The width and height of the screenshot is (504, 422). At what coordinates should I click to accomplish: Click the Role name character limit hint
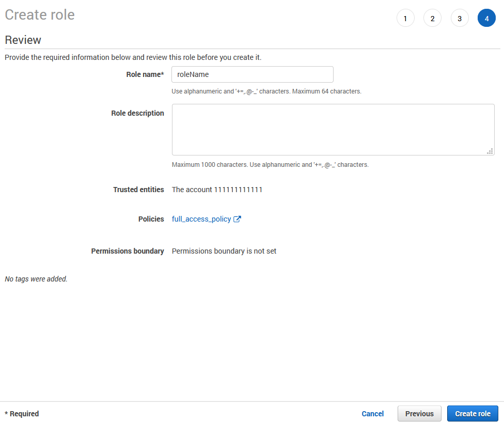(x=266, y=91)
